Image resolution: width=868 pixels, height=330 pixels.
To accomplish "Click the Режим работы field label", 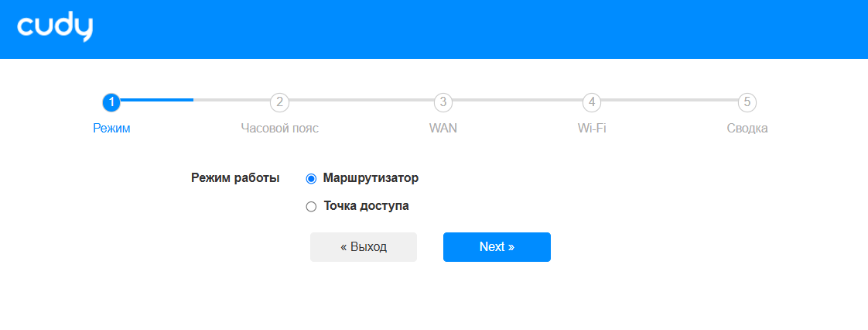I will click(235, 178).
